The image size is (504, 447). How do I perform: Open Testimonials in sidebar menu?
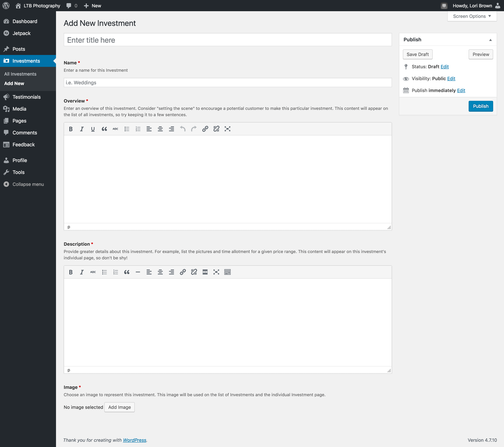click(26, 97)
